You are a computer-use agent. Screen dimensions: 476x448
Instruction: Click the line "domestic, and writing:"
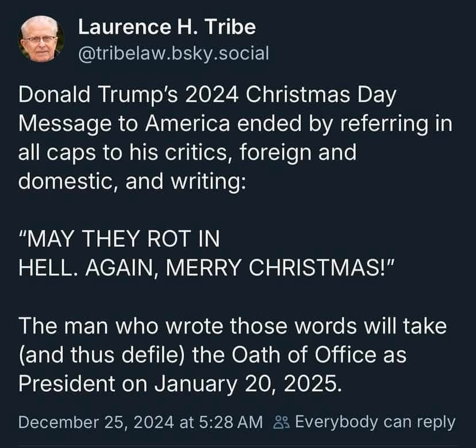[x=132, y=181]
